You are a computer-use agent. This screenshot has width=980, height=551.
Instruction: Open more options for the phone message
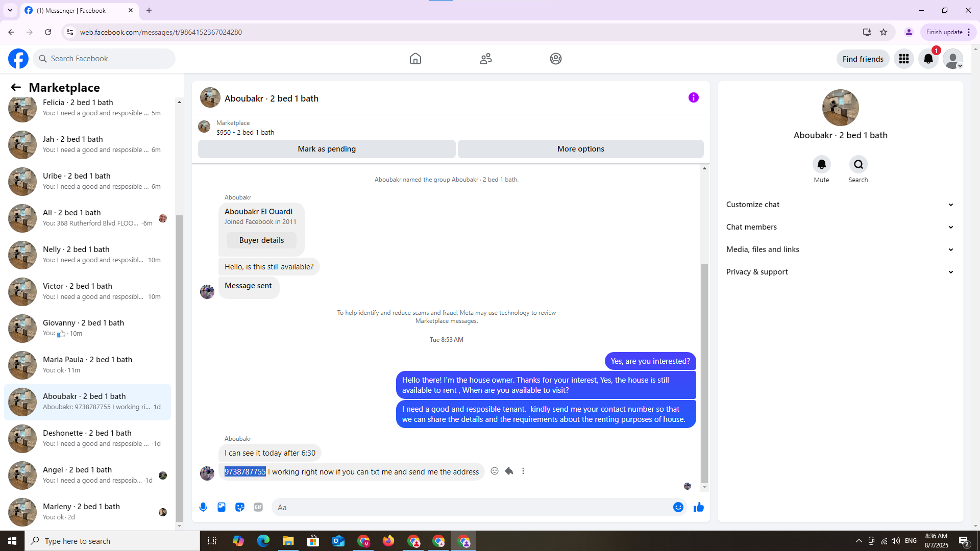coord(523,471)
